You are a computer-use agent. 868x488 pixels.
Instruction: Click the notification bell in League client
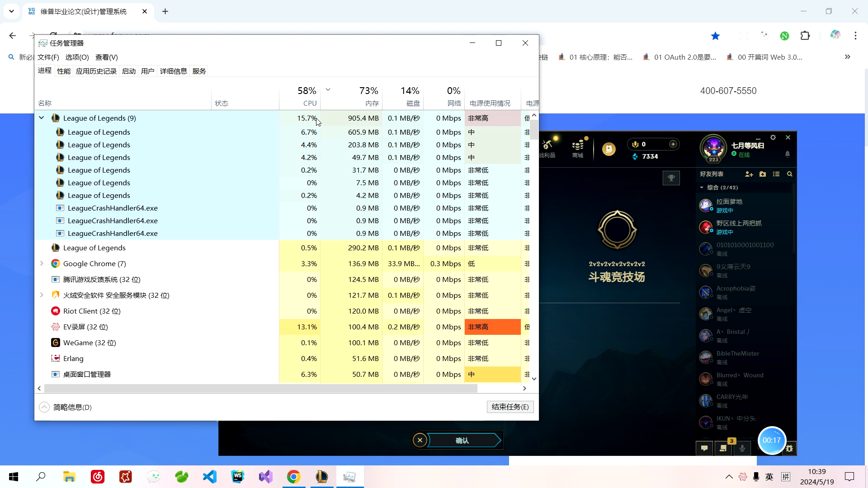(x=788, y=154)
